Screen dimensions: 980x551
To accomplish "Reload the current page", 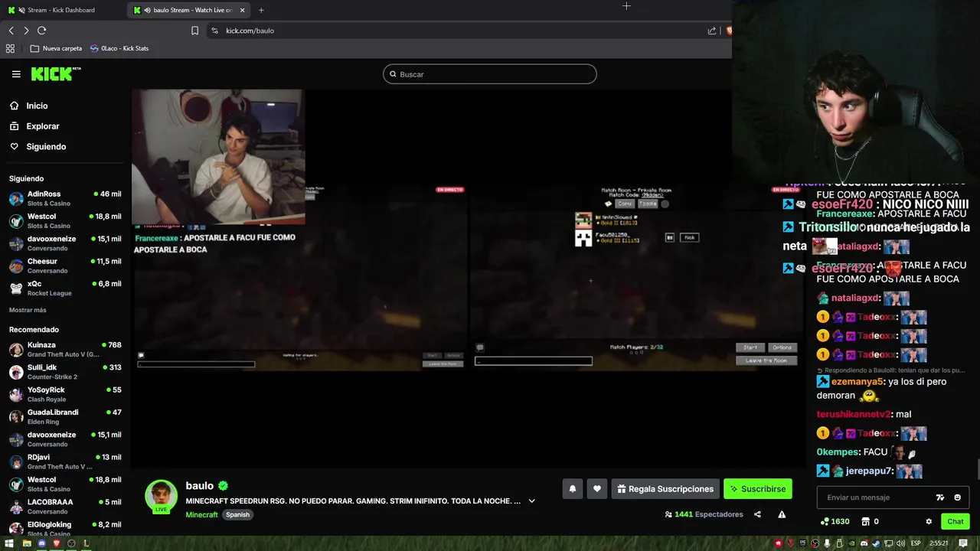I will click(x=42, y=31).
